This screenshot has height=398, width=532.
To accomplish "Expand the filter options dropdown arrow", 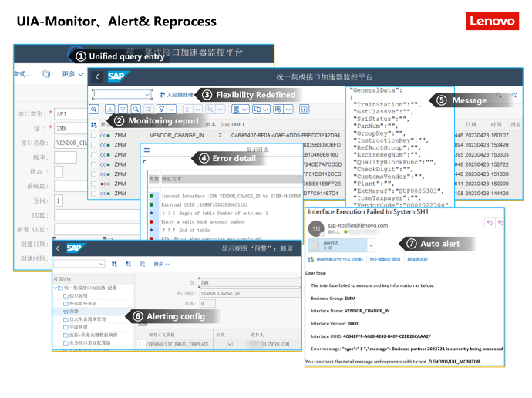I will tap(172, 110).
